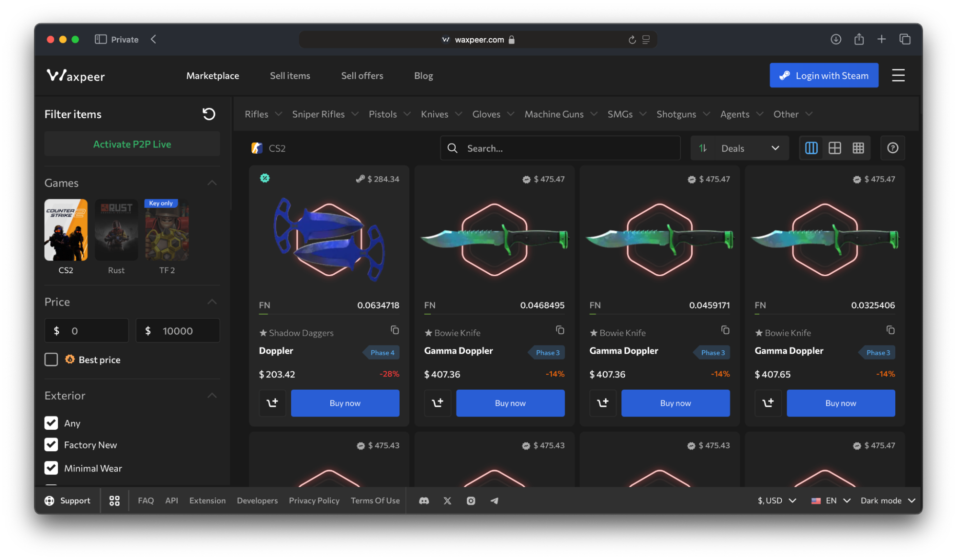This screenshot has width=957, height=560.
Task: Expand the Rifles category dropdown
Action: [x=263, y=114]
